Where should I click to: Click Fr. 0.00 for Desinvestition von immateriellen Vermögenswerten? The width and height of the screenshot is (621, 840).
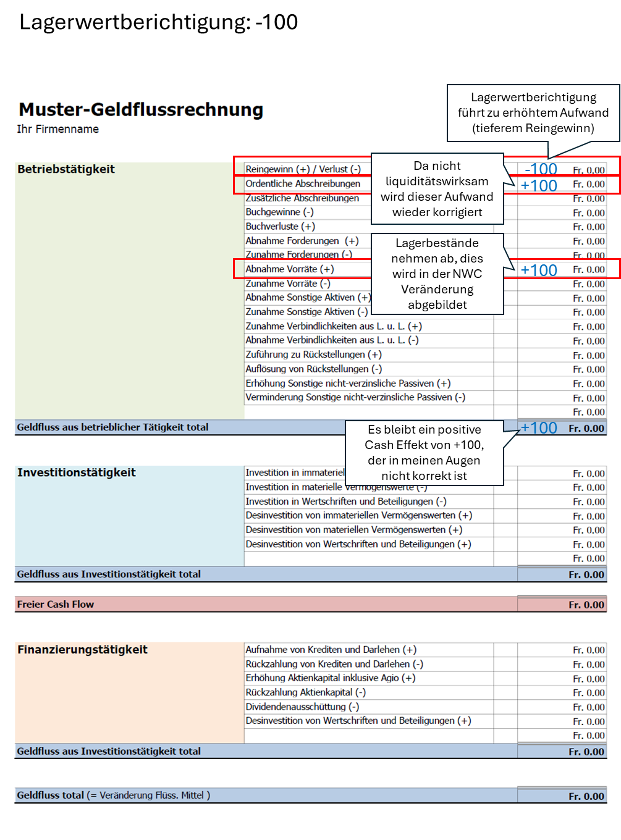point(589,516)
